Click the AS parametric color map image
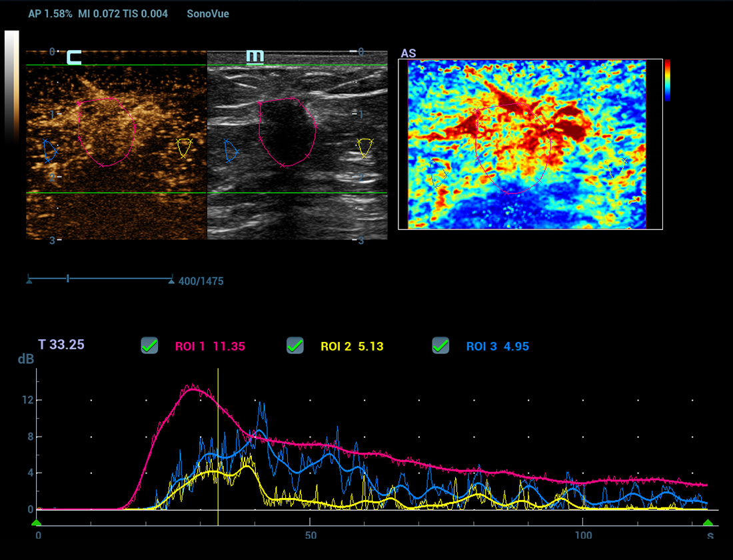The height and width of the screenshot is (560, 733). coord(526,144)
